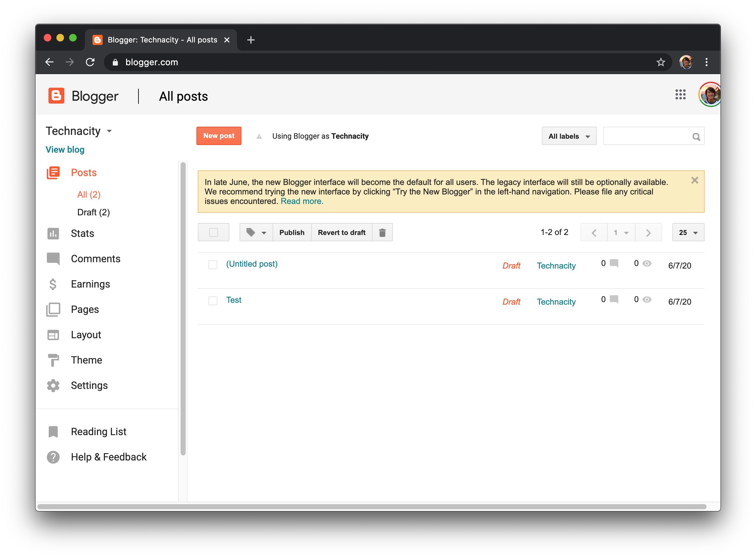Viewport: 756px width, 558px height.
Task: Click the New post button
Action: tap(219, 136)
